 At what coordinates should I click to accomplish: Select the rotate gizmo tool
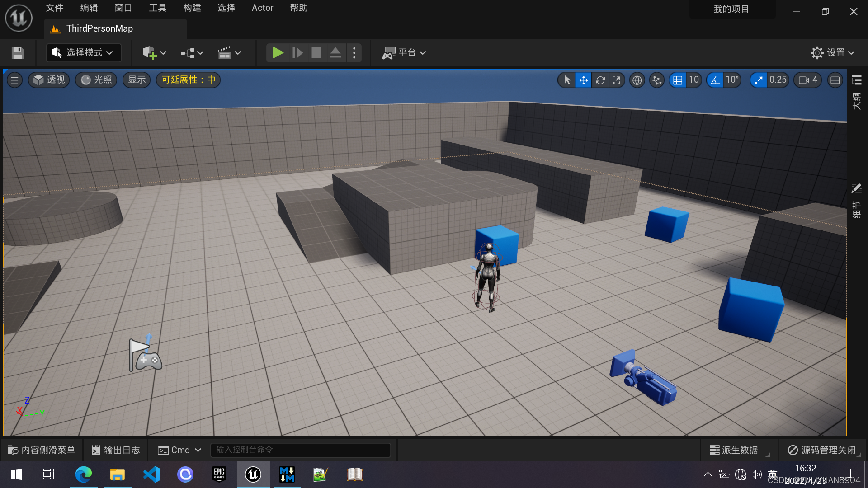[600, 80]
